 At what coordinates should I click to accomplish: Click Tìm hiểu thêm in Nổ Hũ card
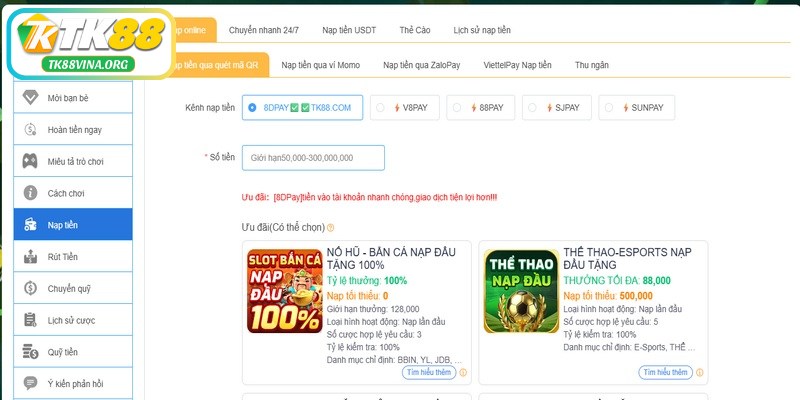click(x=429, y=372)
